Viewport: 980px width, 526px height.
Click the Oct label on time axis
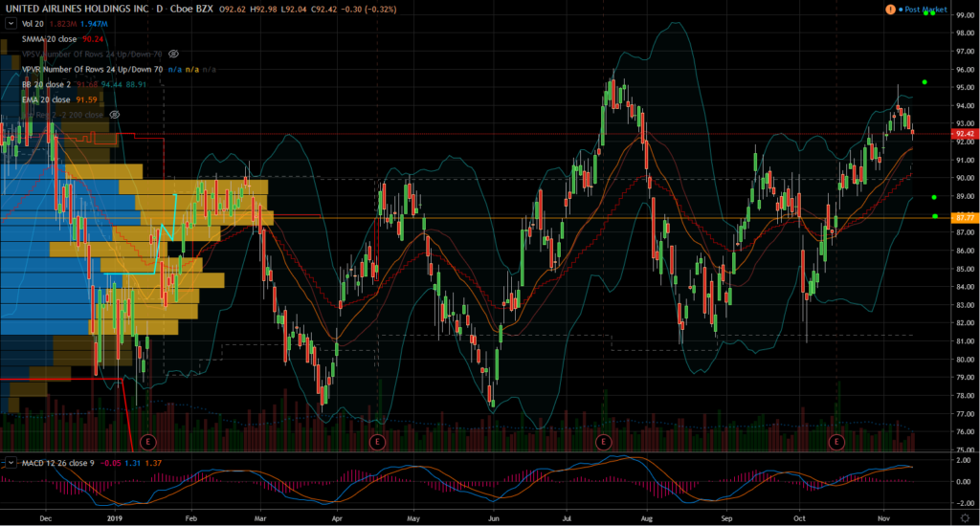pos(799,518)
